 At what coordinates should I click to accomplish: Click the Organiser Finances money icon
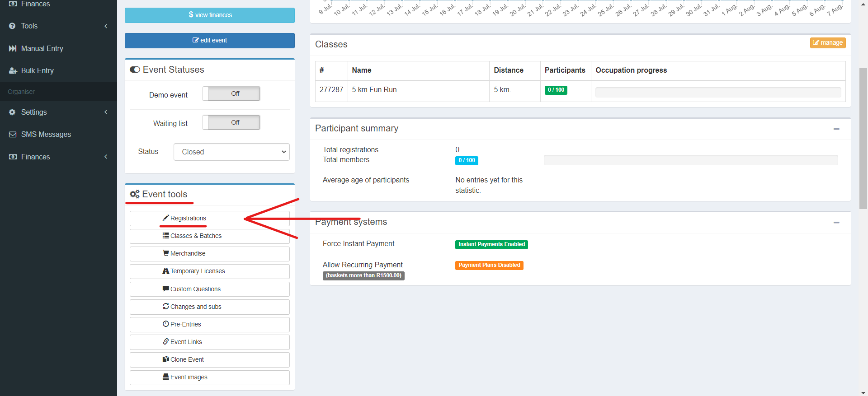(13, 157)
